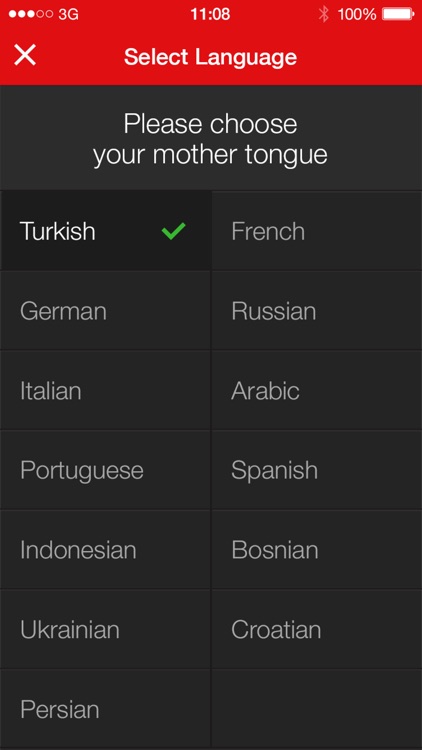This screenshot has height=750, width=422.
Task: Select Turkish as mother tongue
Action: [x=105, y=231]
